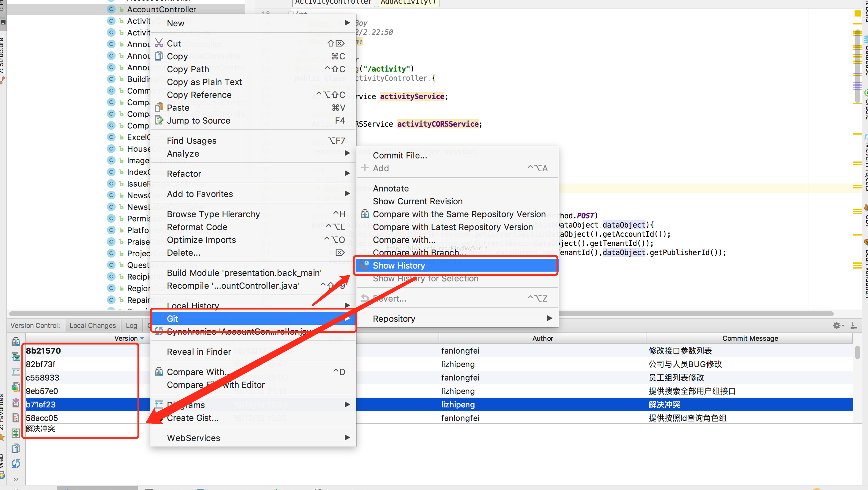Click the Copy revision number icon
Screen dimensions: 868x490
pyautogui.click(x=16, y=448)
